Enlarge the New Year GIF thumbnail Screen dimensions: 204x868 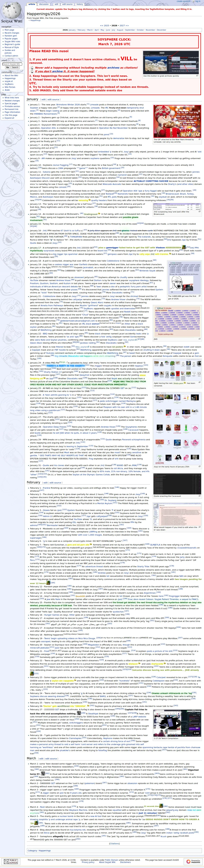click(x=199, y=139)
